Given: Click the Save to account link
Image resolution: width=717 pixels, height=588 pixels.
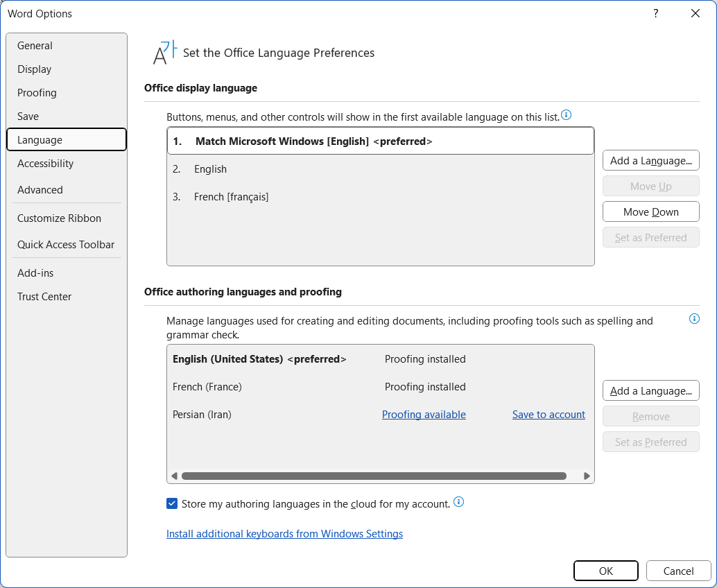Looking at the screenshot, I should tap(548, 414).
